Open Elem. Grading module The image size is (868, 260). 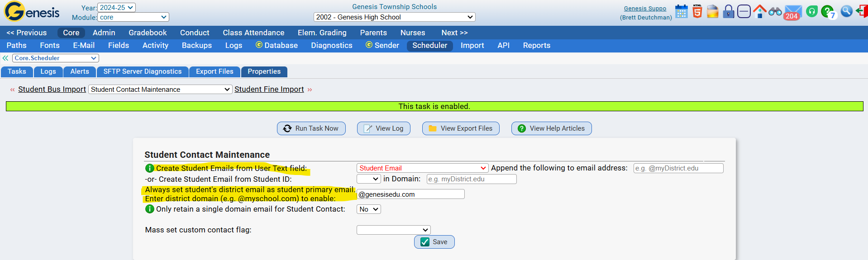(x=322, y=33)
